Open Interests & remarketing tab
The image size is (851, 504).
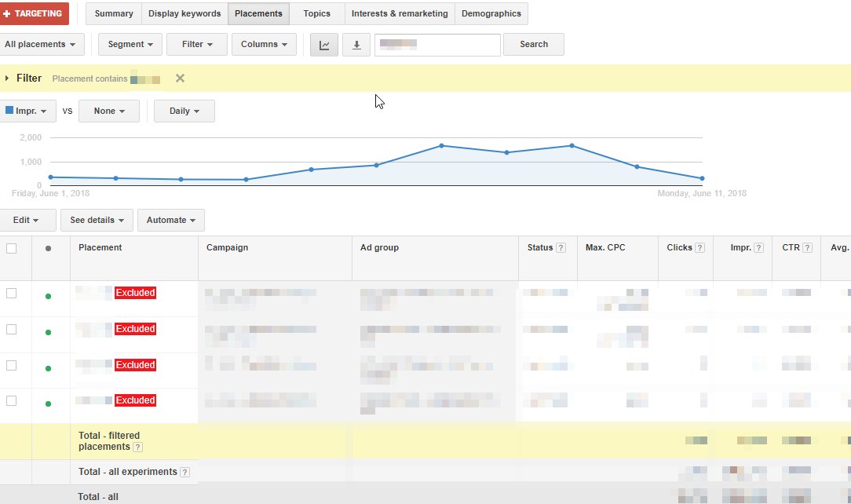(400, 13)
